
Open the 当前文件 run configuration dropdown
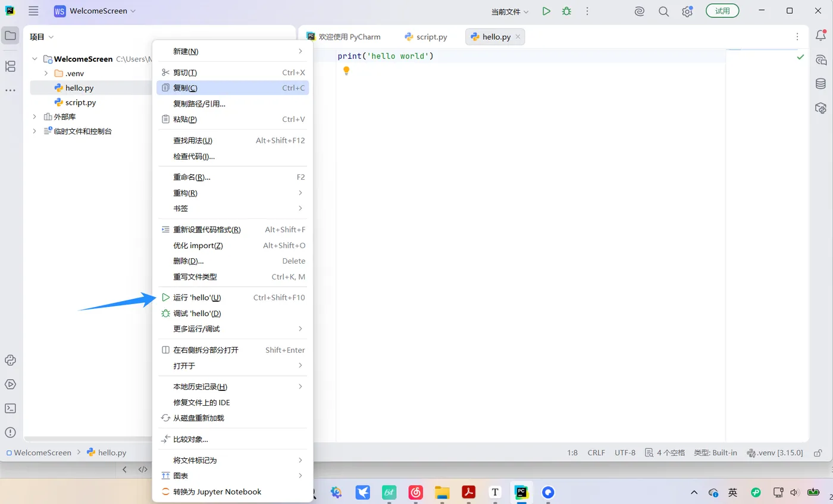pyautogui.click(x=510, y=11)
